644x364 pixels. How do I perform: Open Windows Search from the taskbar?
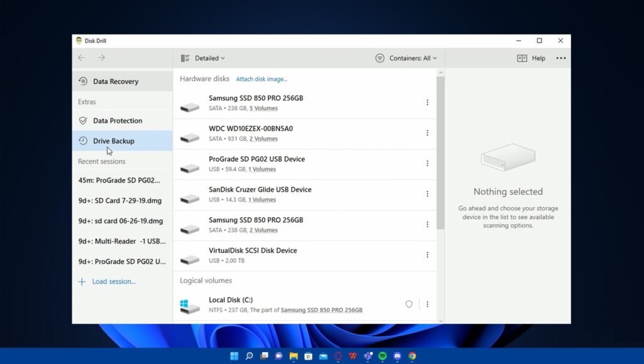point(249,356)
